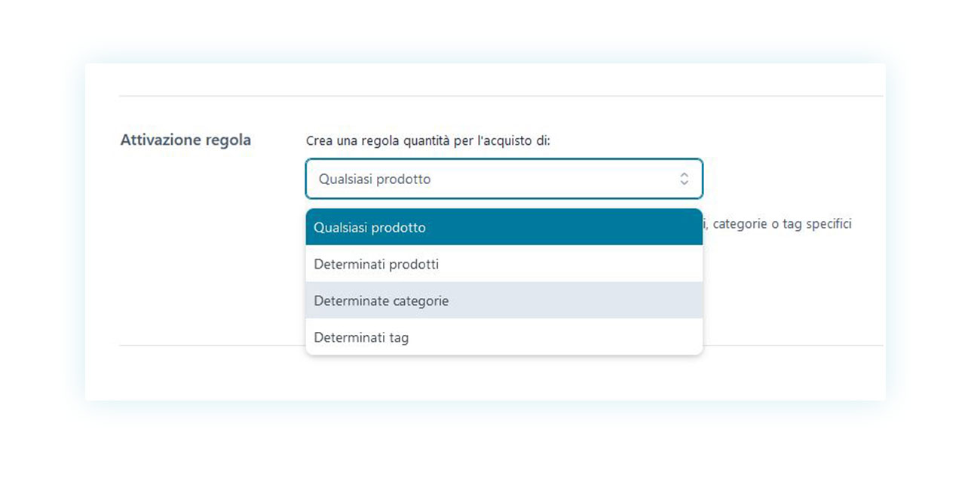Click the 'categorie o tag specifici' description text

pyautogui.click(x=782, y=224)
